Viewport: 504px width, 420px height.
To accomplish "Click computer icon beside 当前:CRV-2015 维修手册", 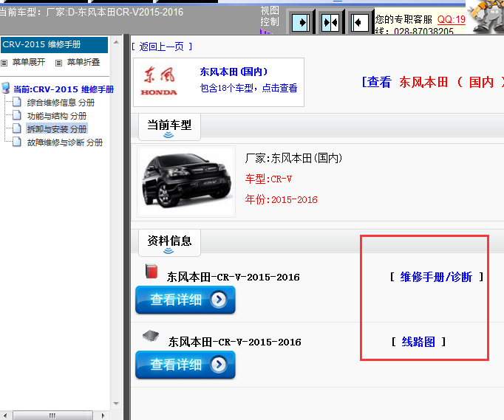I will point(6,88).
